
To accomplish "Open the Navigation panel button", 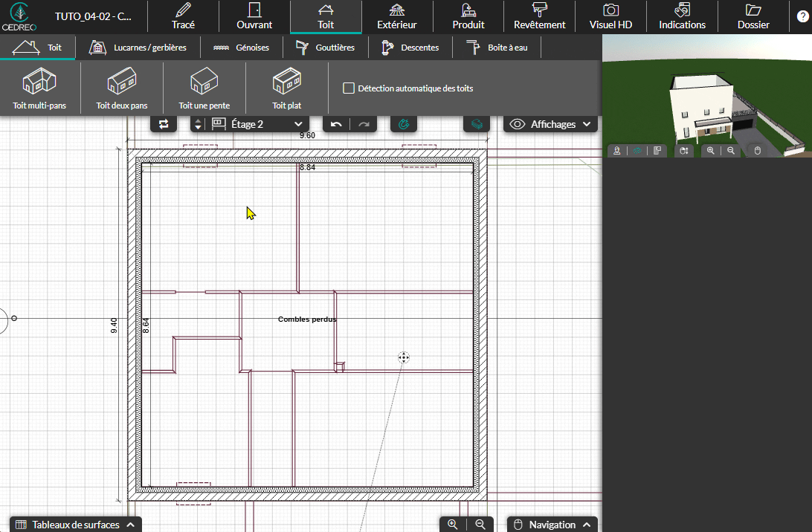I will (552, 525).
